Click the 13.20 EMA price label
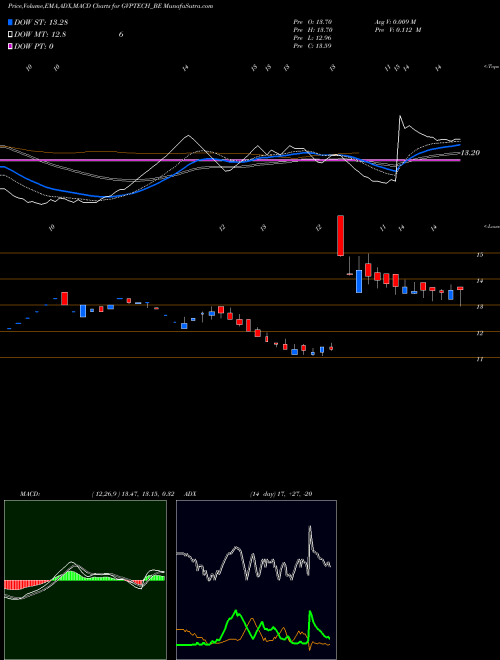500x660 pixels. (x=470, y=153)
